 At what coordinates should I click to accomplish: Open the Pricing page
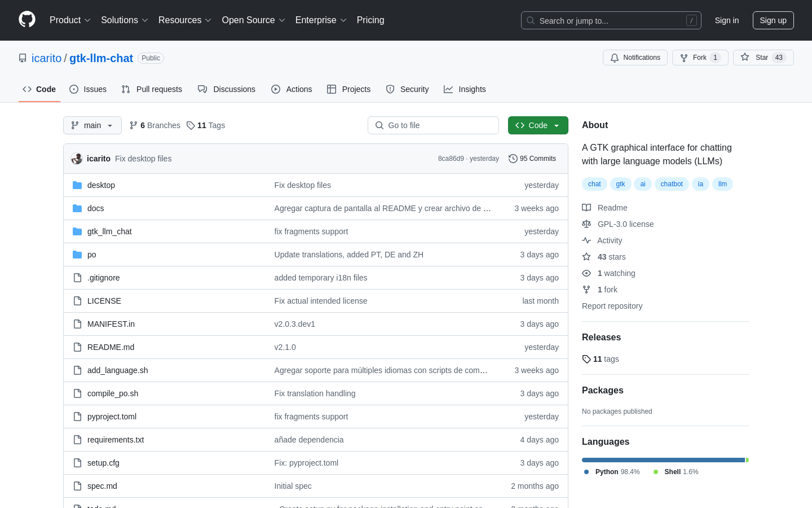point(370,20)
